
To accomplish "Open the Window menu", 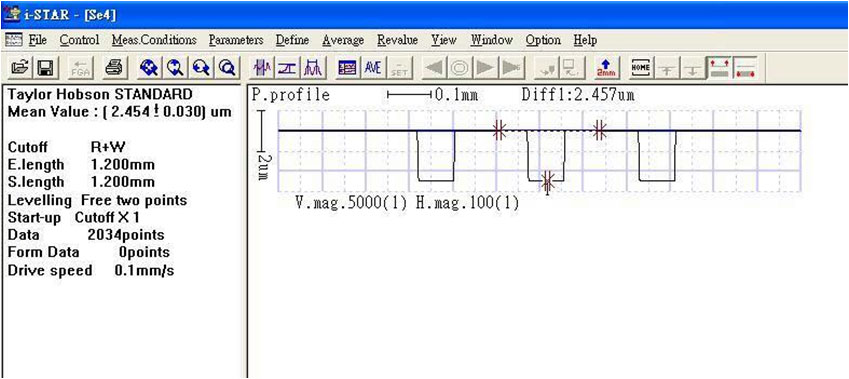I will tap(492, 40).
